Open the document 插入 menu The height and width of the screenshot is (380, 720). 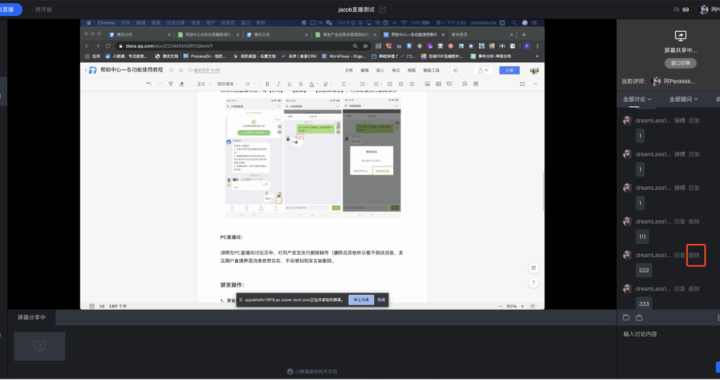tap(380, 70)
